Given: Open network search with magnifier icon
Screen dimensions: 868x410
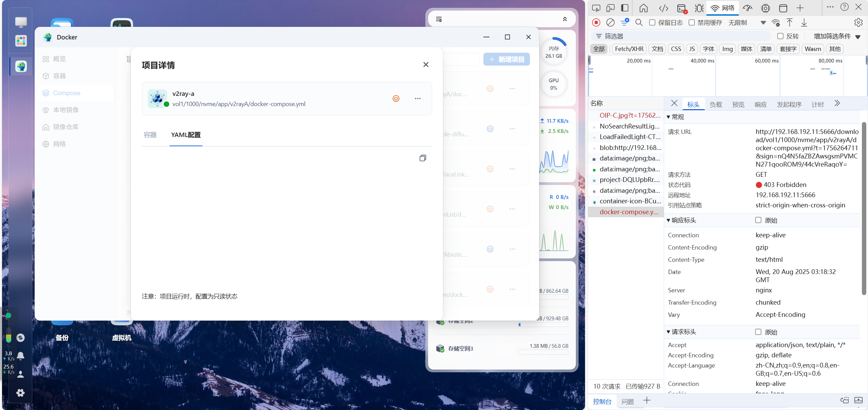Looking at the screenshot, I should point(639,22).
